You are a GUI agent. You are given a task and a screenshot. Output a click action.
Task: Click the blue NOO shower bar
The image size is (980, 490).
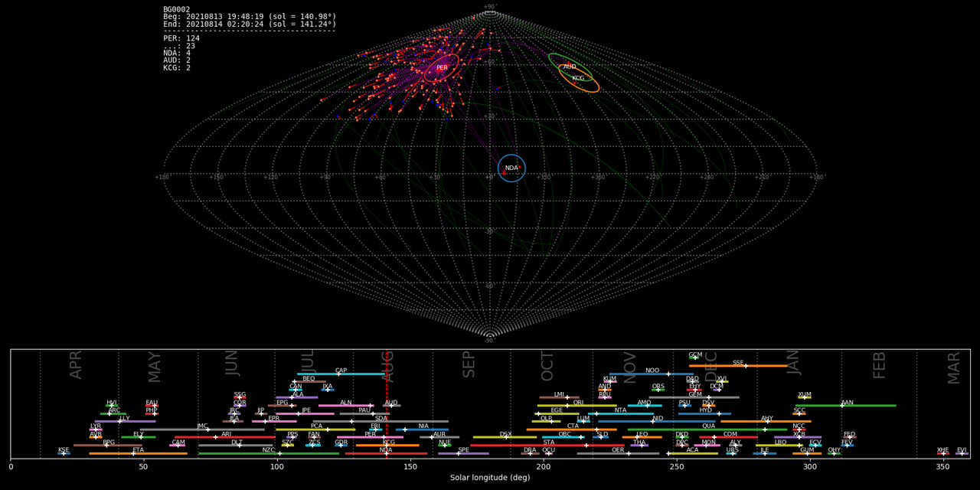pos(651,374)
